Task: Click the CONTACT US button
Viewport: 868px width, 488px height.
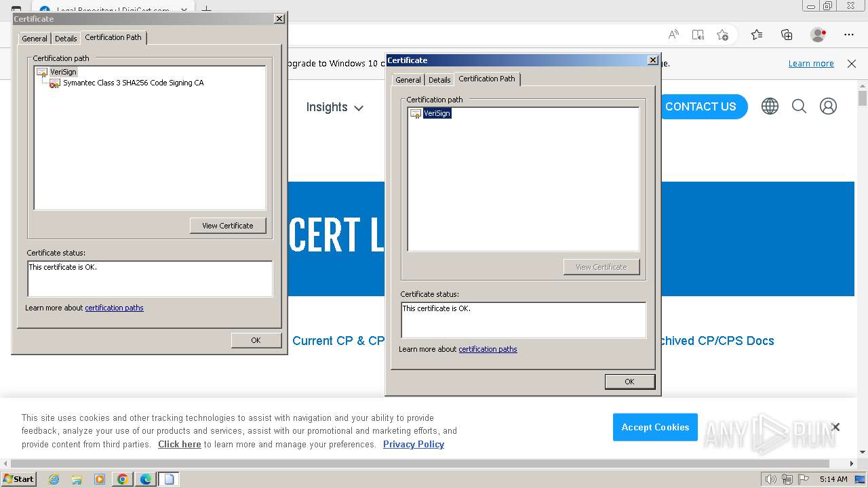Action: pyautogui.click(x=701, y=106)
